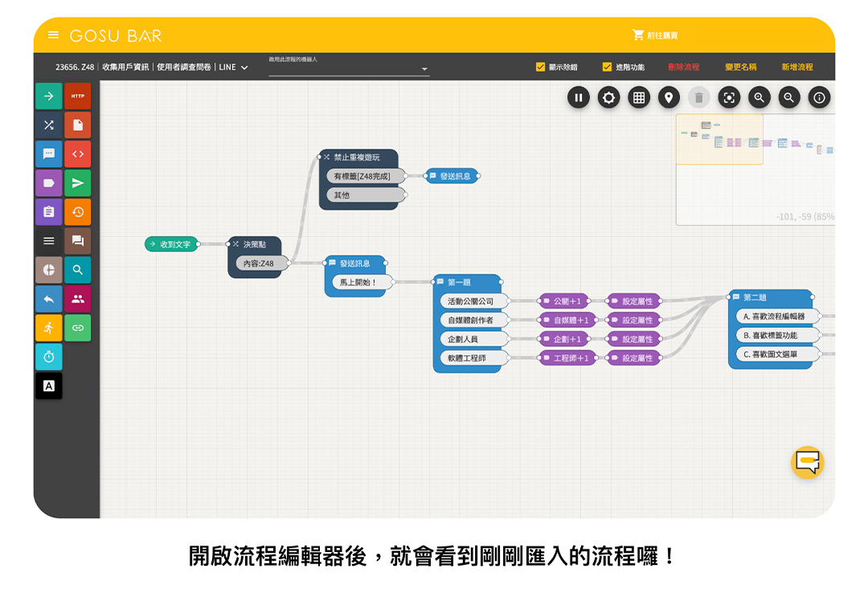Image resolution: width=868 pixels, height=589 pixels.
Task: Pick the orange history clock node tool
Action: [77, 212]
